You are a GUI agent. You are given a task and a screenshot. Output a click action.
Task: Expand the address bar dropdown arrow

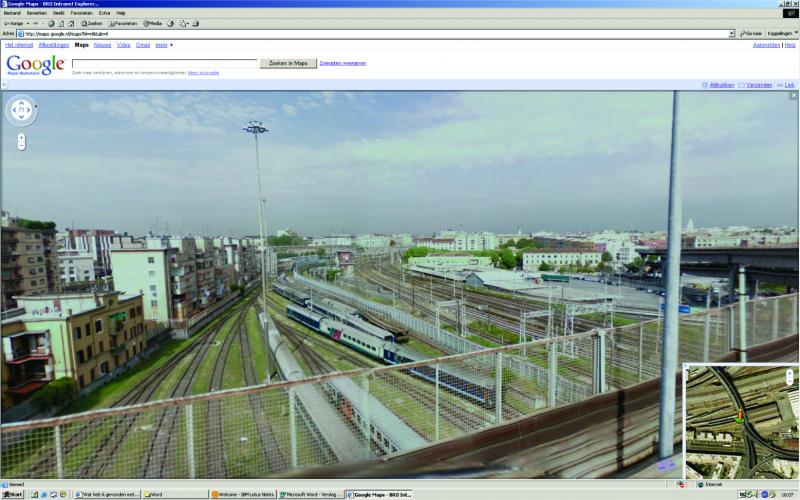731,34
